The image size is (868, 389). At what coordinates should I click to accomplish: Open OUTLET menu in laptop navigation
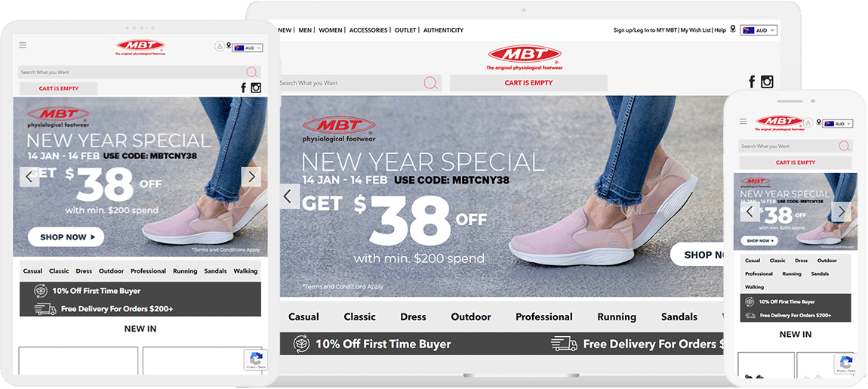(x=406, y=30)
